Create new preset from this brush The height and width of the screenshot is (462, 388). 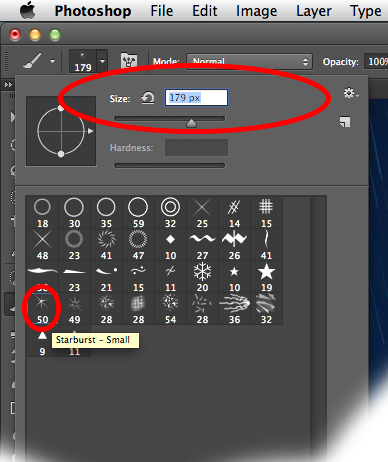pyautogui.click(x=345, y=122)
